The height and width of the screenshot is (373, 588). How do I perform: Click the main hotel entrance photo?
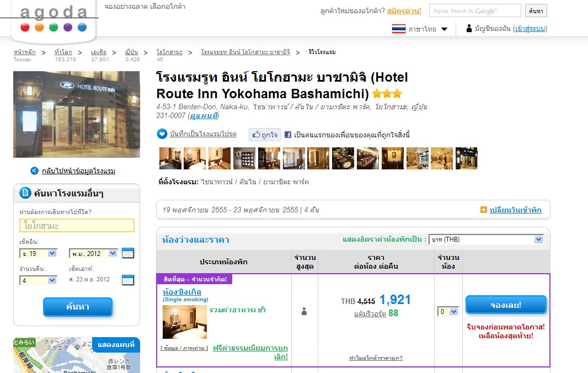[x=77, y=114]
